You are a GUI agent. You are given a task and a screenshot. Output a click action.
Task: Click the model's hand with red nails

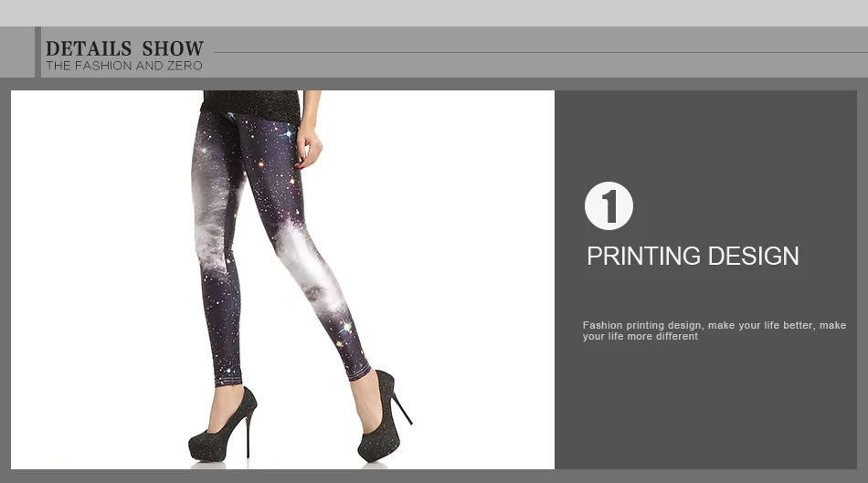(308, 147)
